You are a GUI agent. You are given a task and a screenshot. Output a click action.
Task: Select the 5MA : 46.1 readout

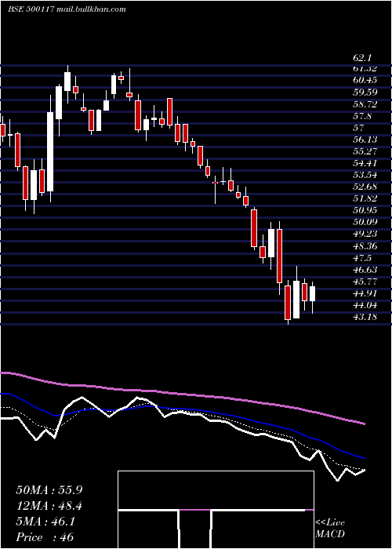45,522
